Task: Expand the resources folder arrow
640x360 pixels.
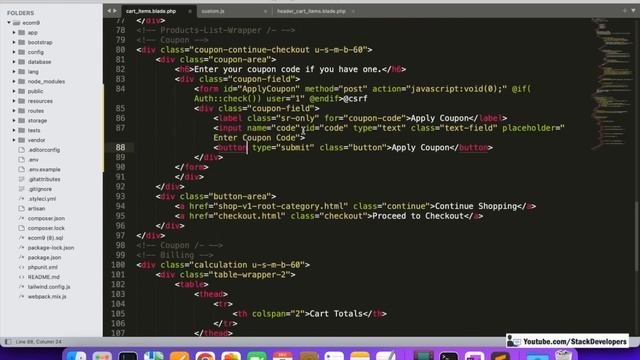Action: (x=14, y=101)
